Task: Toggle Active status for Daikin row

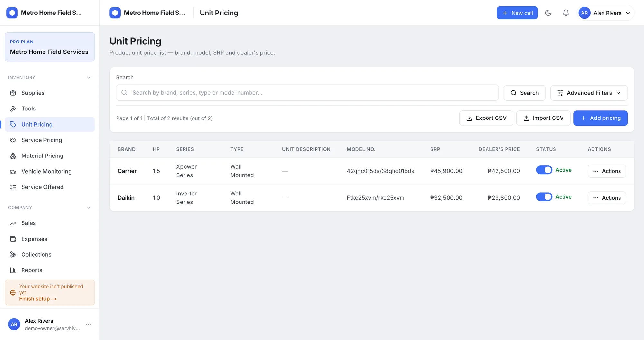Action: 544,197
